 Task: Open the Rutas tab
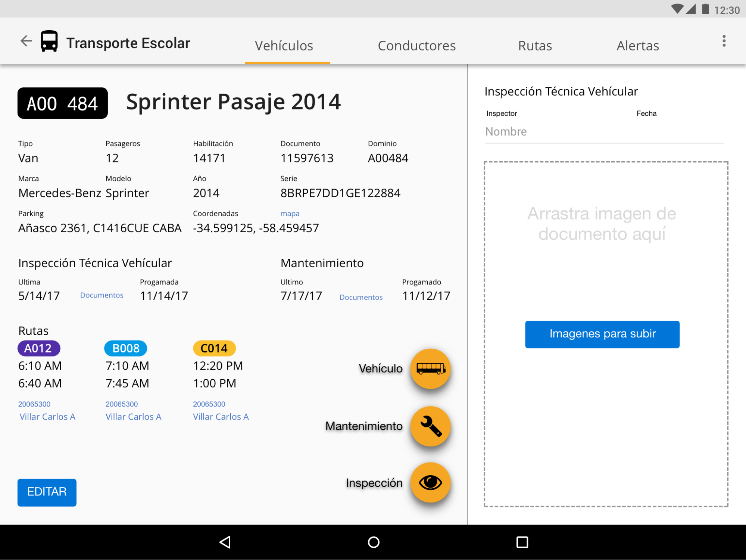coord(534,46)
